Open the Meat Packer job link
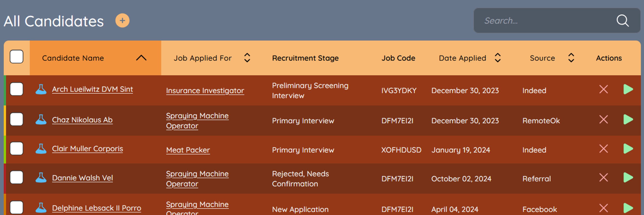 click(188, 150)
